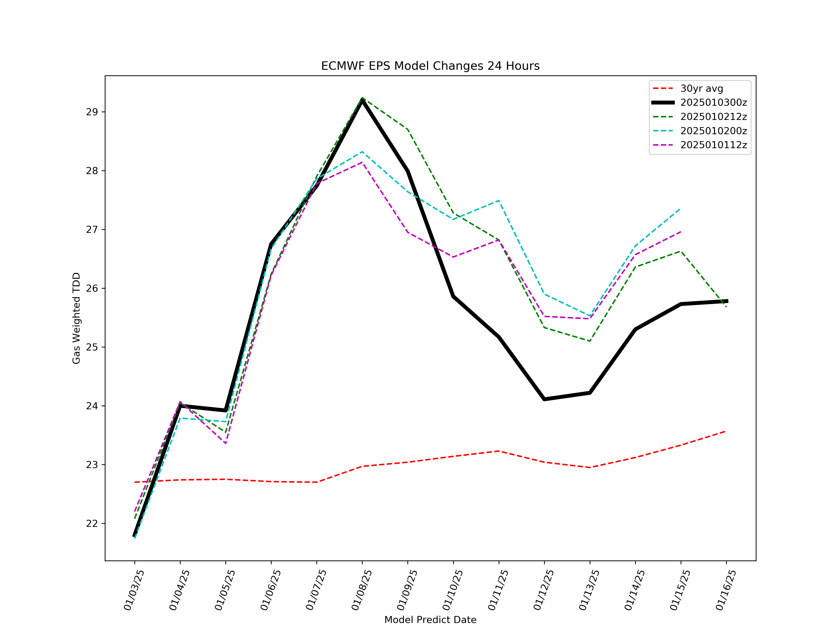Click the y-axis tick label 25
Screen dimensions: 840x630
(92, 347)
